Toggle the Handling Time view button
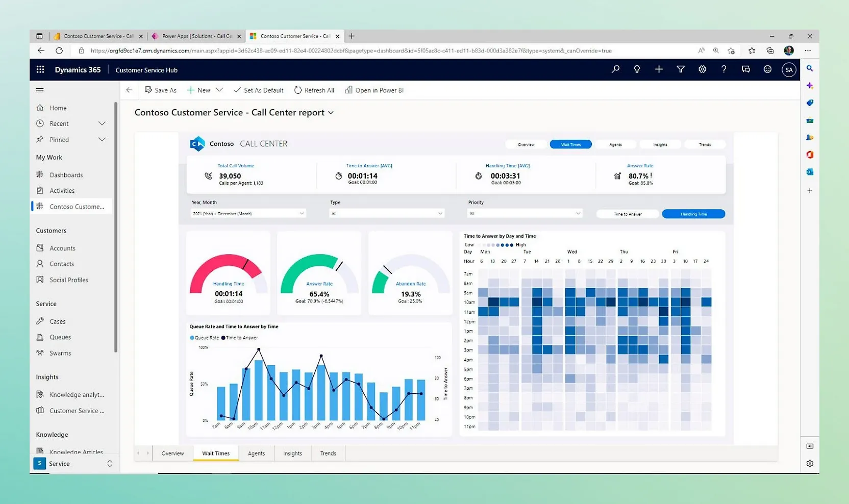This screenshot has height=504, width=849. [x=693, y=214]
